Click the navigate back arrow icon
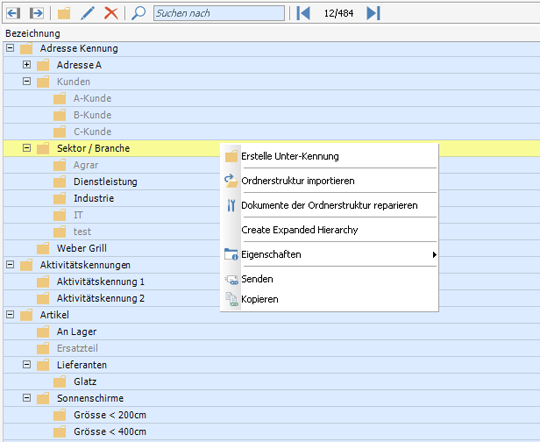 tap(13, 13)
